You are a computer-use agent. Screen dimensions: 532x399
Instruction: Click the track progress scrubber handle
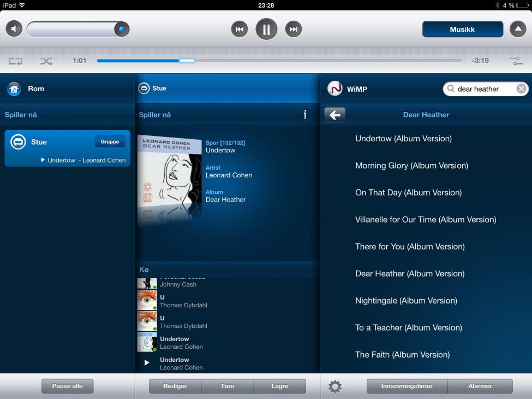point(187,61)
